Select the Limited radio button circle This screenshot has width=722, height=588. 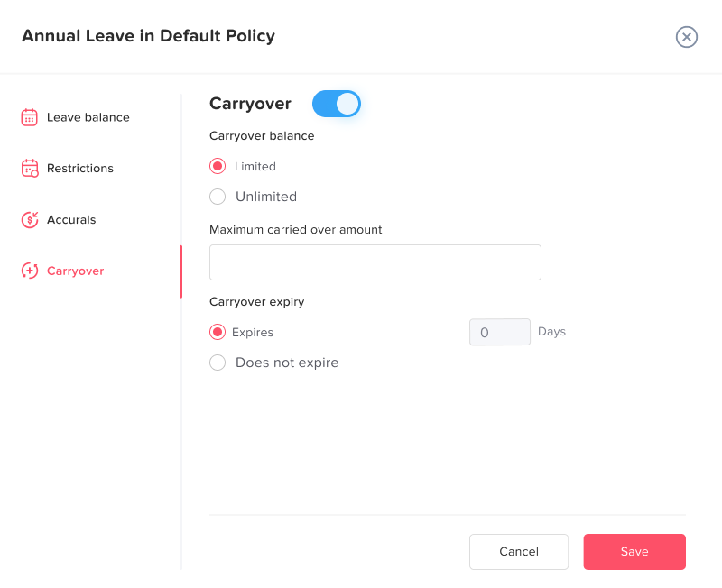click(x=218, y=166)
